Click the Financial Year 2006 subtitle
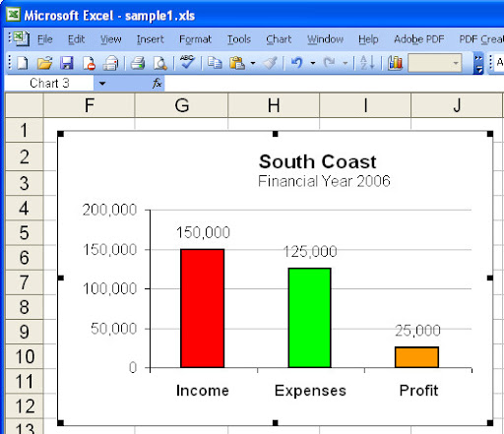This screenshot has height=434, width=504. [x=324, y=181]
